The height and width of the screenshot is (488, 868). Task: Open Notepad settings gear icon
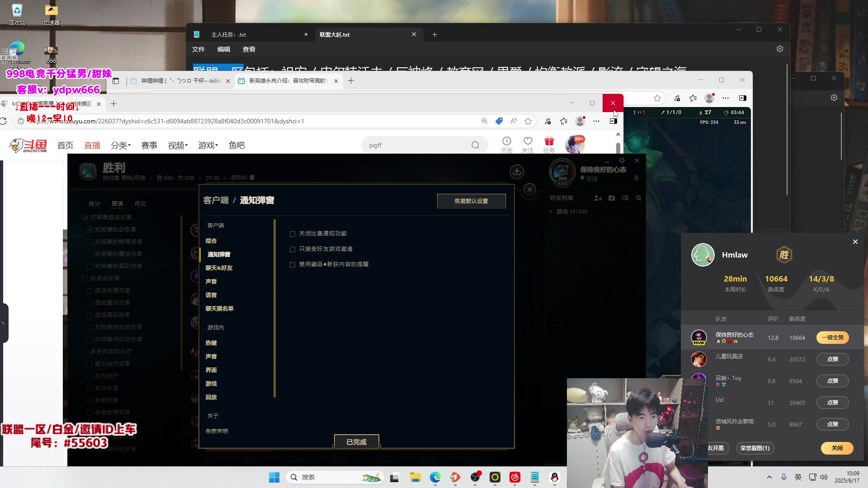[x=780, y=49]
